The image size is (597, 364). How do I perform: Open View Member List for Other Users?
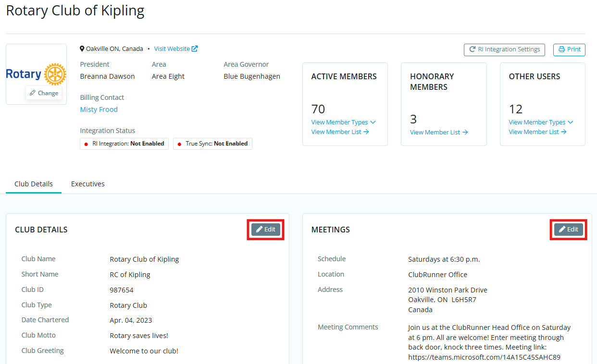coord(537,132)
